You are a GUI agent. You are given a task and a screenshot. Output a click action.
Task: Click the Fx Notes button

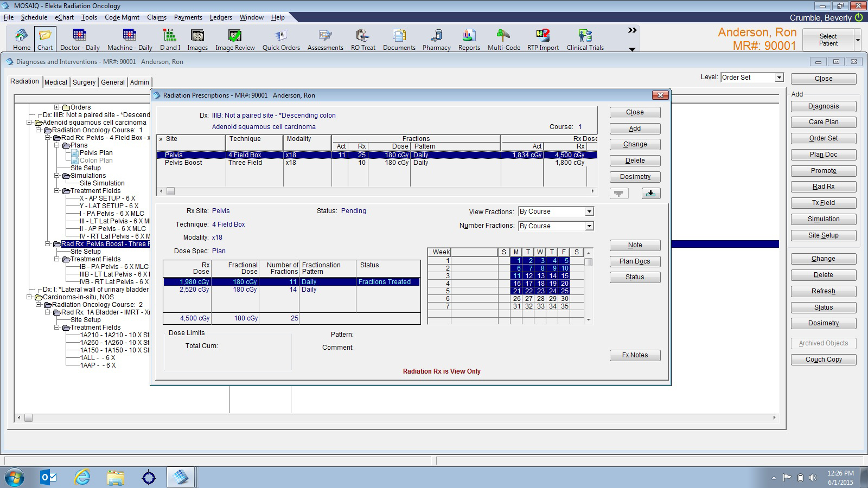635,355
